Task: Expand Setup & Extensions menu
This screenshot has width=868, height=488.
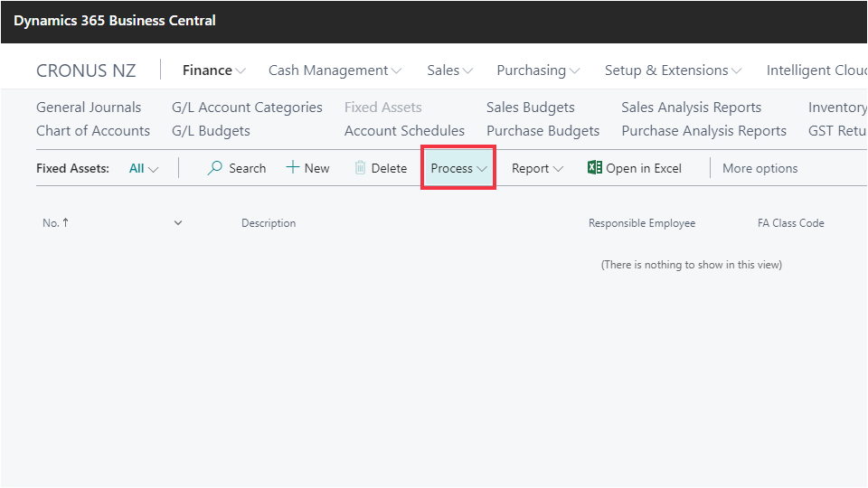Action: point(673,70)
